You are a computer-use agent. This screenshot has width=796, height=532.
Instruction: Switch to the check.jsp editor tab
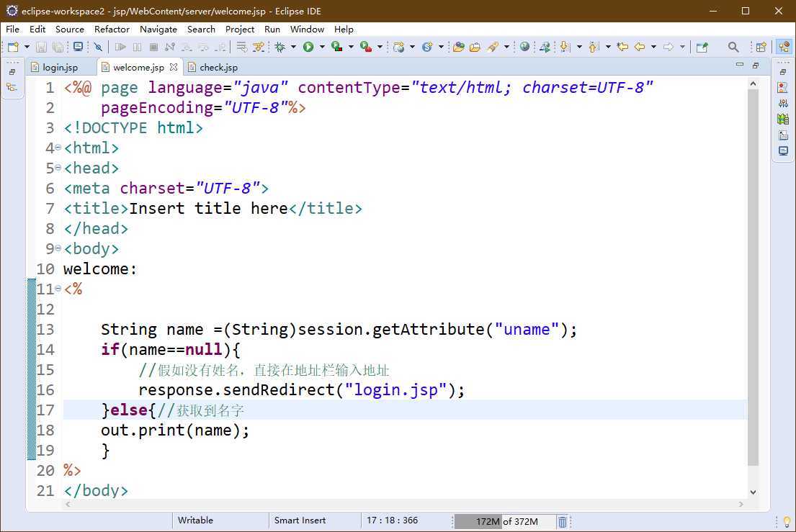click(x=213, y=67)
